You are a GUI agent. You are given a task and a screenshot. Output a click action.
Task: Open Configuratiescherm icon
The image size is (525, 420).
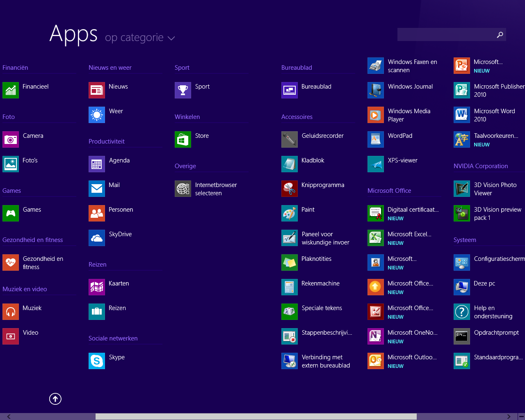point(462,262)
